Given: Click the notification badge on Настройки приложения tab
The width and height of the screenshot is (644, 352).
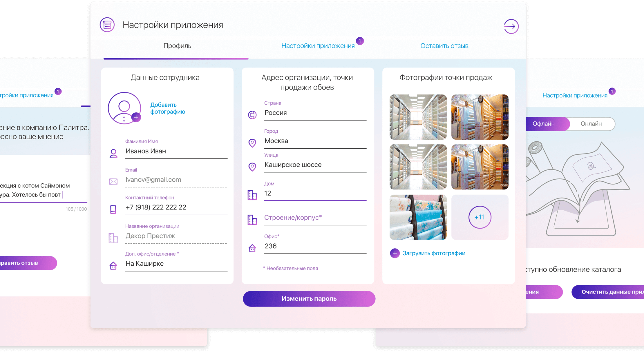Looking at the screenshot, I should click(x=360, y=41).
